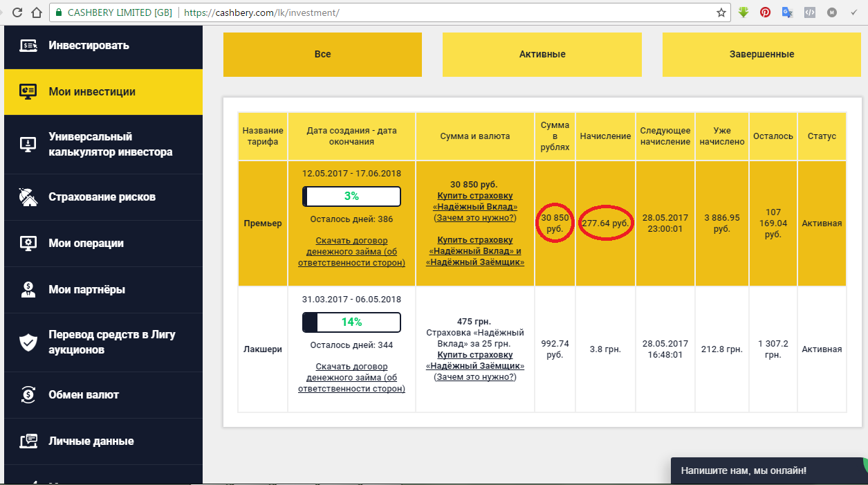Buy «Надёжный Заёмщик» insurance in Лакшери row
Viewport: 868px width, 485px height.
pos(475,360)
